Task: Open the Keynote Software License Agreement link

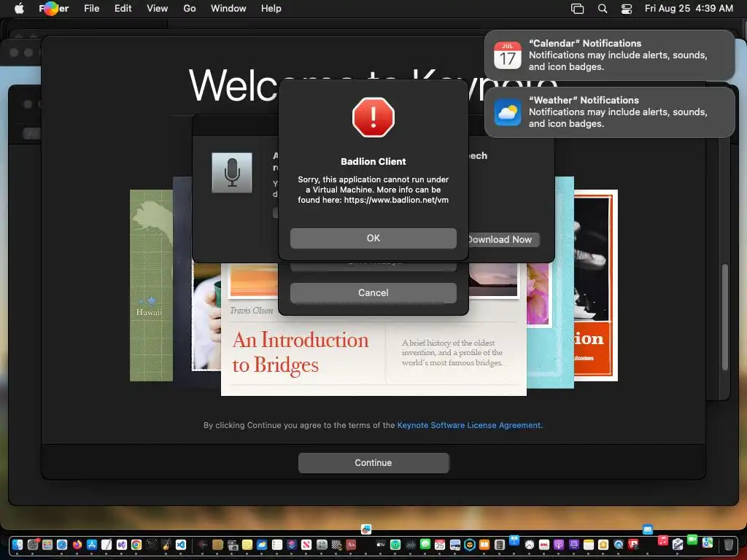Action: 469,425
